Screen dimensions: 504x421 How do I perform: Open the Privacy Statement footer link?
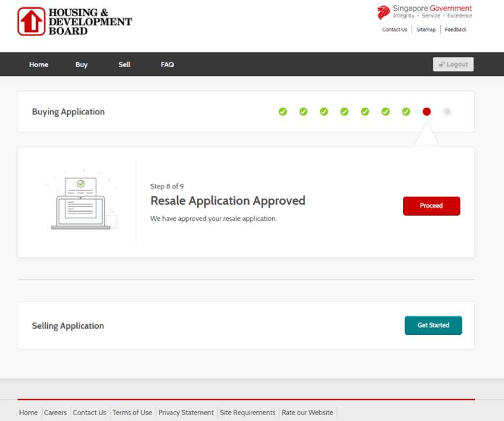pos(185,413)
